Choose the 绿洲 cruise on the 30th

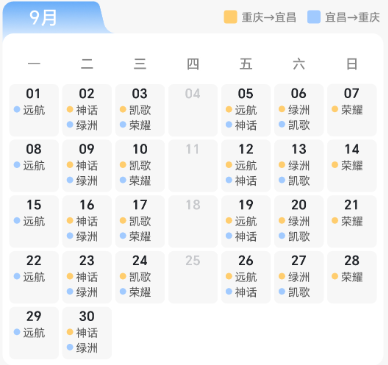click(87, 348)
